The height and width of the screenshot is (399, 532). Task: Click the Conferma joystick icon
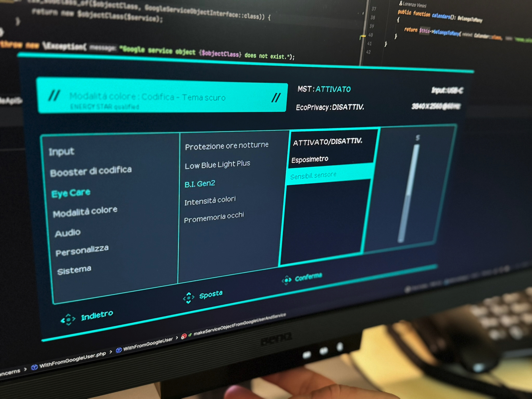pos(287,280)
